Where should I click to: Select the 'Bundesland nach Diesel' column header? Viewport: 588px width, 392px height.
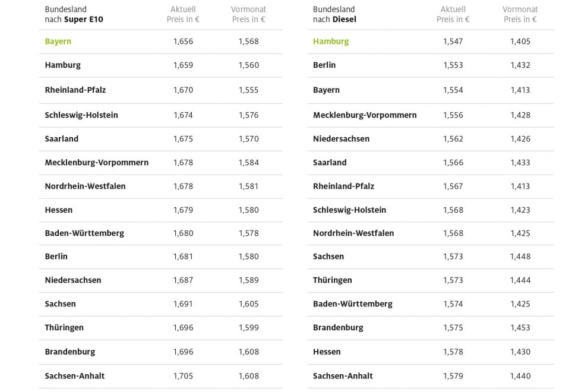coord(334,15)
